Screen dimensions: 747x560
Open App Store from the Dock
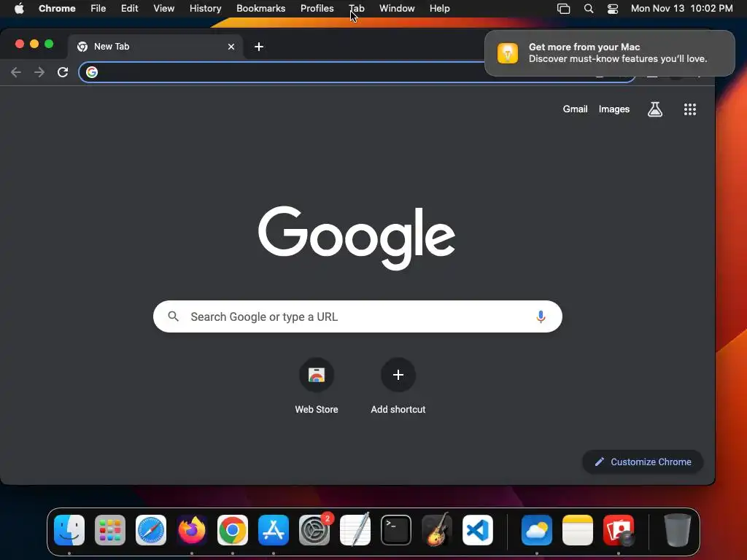pos(274,530)
